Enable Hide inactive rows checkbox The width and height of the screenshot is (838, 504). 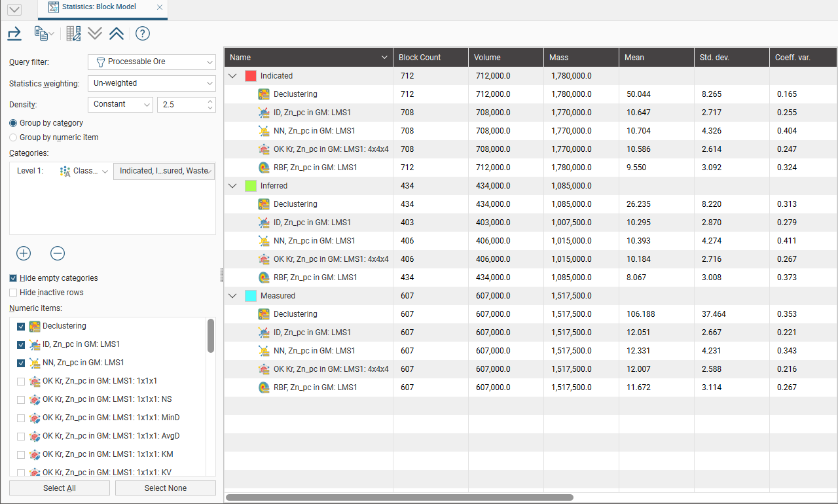(x=13, y=293)
